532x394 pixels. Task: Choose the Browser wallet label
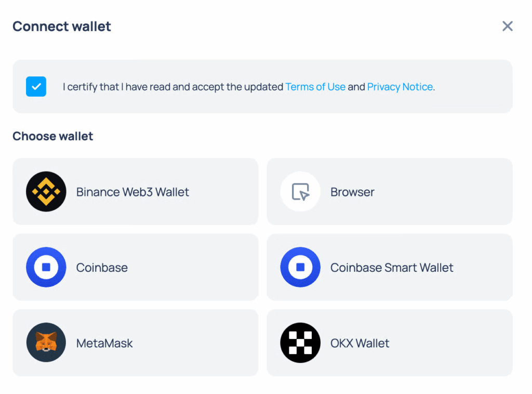(352, 192)
